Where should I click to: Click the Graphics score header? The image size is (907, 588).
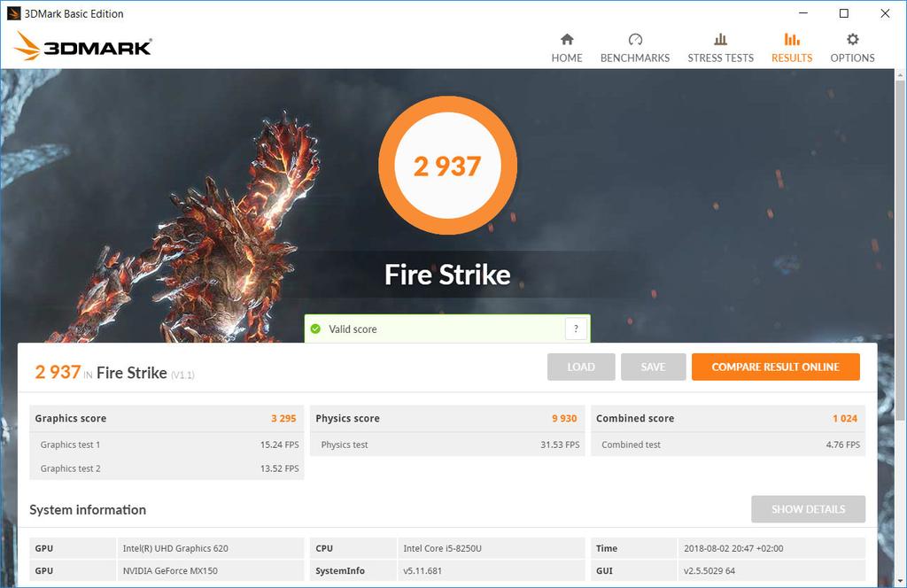[x=71, y=419]
